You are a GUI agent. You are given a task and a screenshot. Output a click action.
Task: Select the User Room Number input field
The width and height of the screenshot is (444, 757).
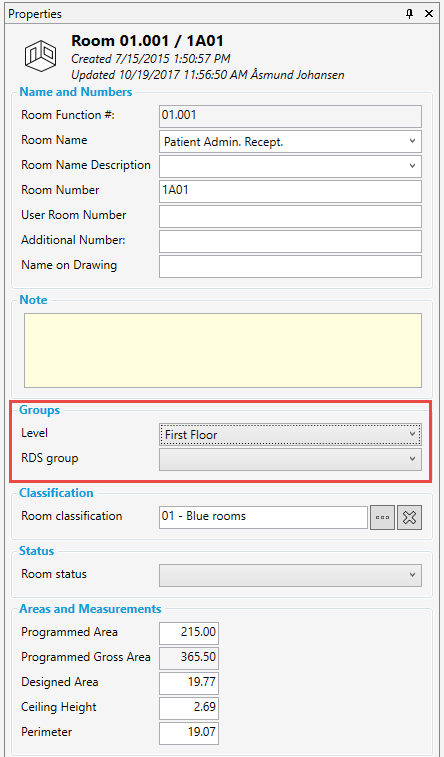click(x=290, y=216)
